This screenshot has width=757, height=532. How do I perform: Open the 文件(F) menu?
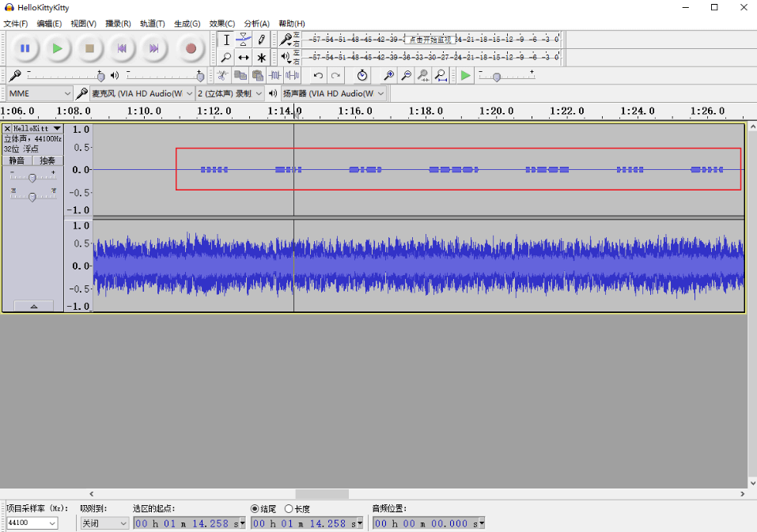[x=16, y=24]
